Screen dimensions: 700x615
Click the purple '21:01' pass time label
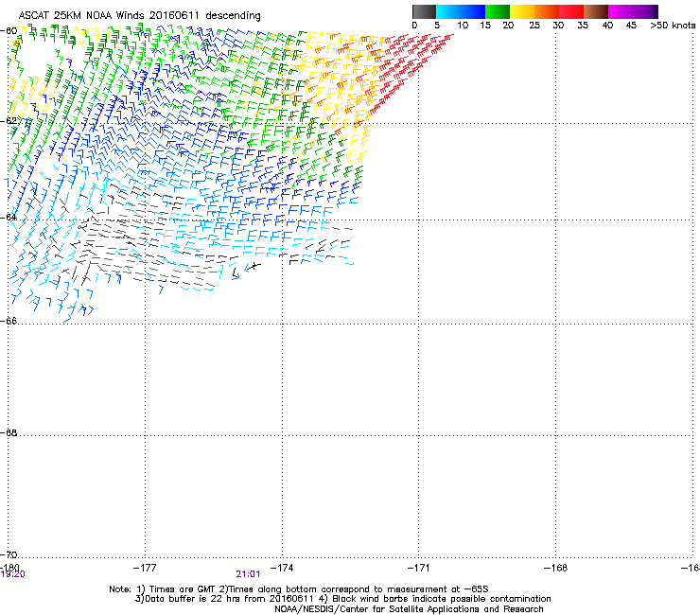pyautogui.click(x=248, y=574)
